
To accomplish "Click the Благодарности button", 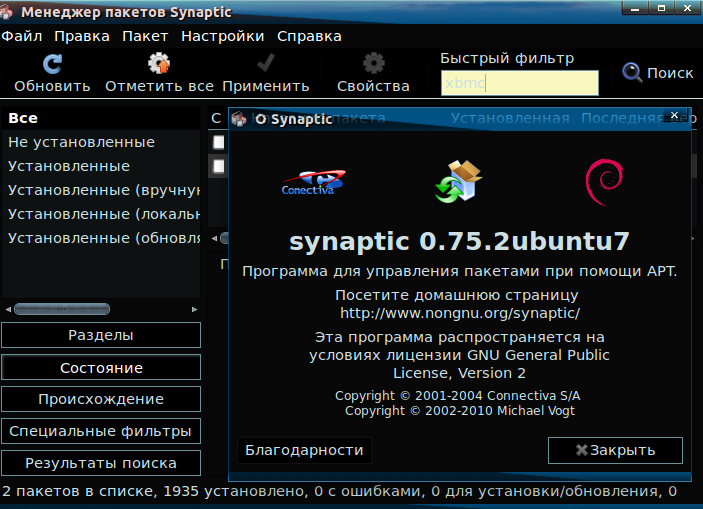I will (304, 450).
